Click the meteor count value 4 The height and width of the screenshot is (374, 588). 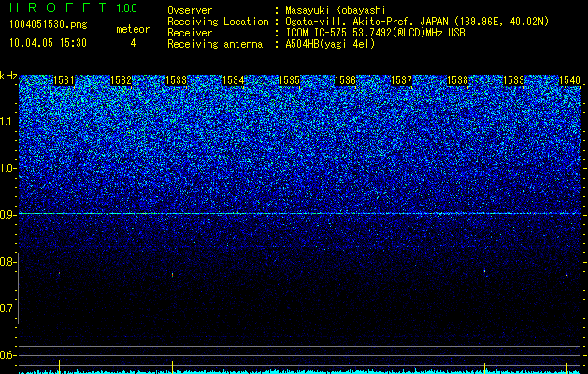pos(133,43)
